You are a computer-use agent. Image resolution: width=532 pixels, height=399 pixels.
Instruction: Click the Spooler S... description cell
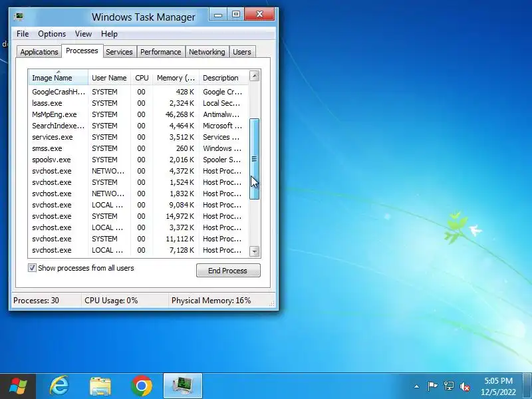pyautogui.click(x=222, y=160)
